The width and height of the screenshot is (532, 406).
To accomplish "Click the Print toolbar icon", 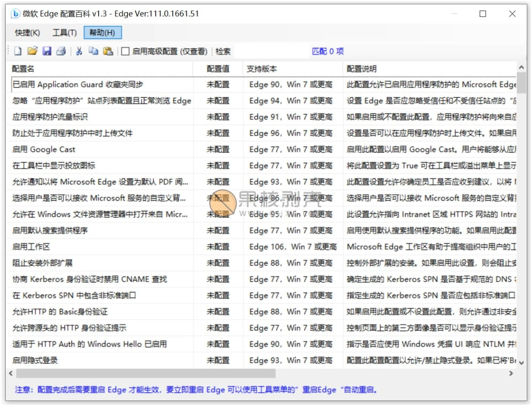I will (61, 51).
